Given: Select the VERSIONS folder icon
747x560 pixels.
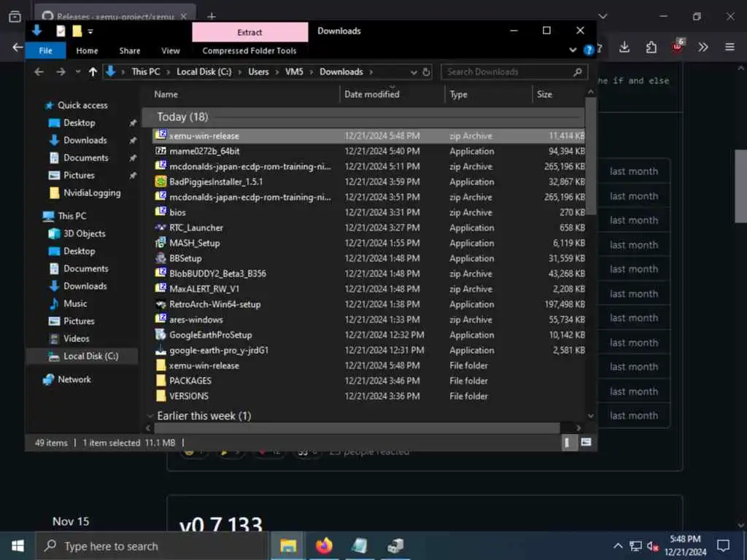Looking at the screenshot, I should 160,396.
